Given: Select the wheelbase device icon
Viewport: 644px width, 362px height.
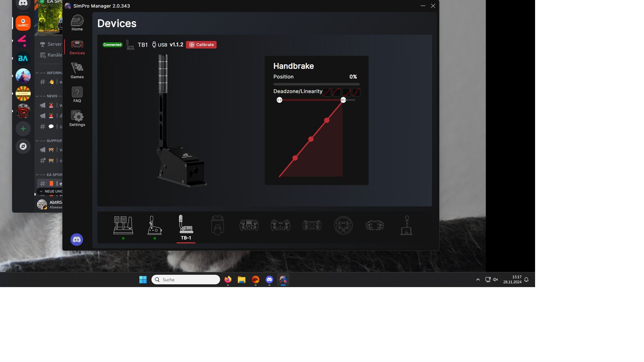Looking at the screenshot, I should point(218,225).
